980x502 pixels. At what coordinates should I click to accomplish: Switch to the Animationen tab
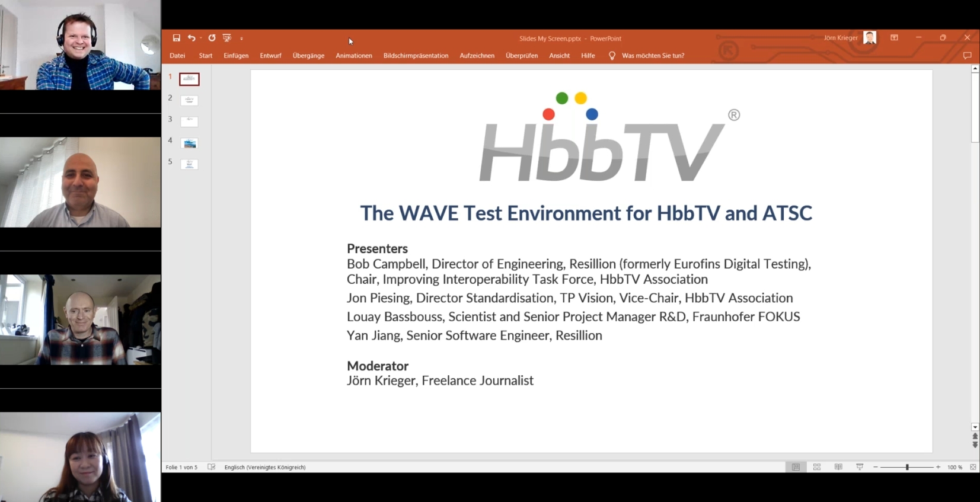click(354, 56)
